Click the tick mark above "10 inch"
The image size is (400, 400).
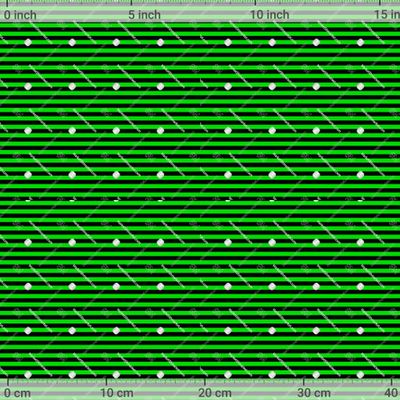[x=255, y=3]
